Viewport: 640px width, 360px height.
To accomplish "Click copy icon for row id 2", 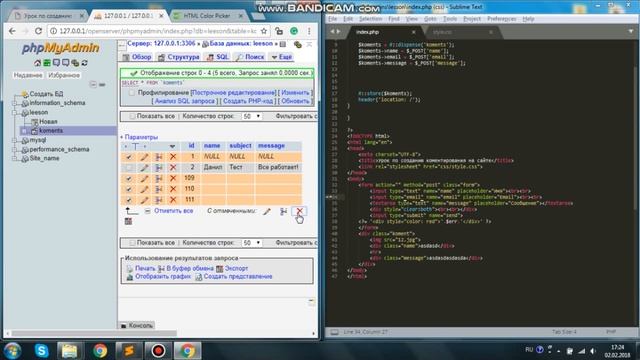I will coord(158,167).
